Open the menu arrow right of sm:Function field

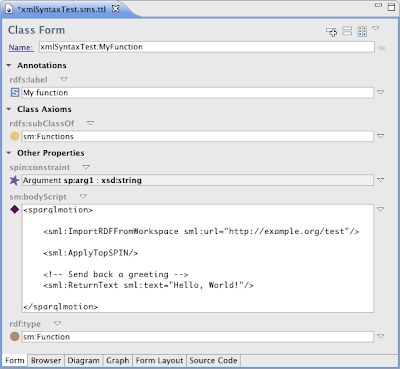tap(381, 336)
